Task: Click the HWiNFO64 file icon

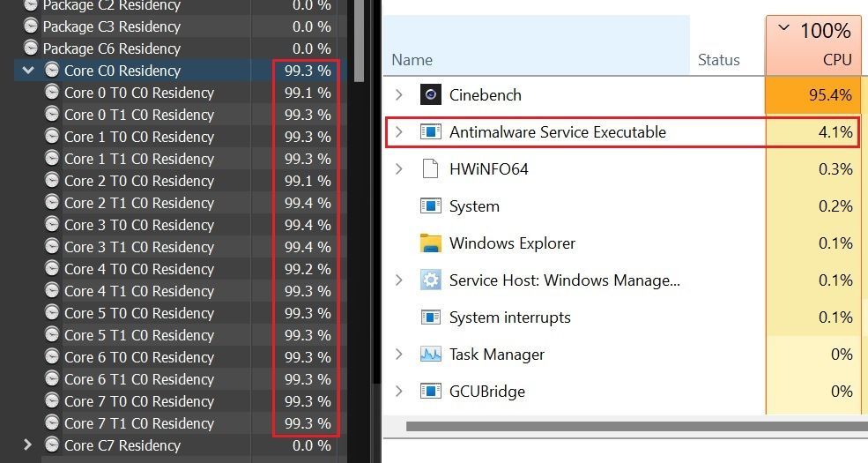Action: [430, 169]
